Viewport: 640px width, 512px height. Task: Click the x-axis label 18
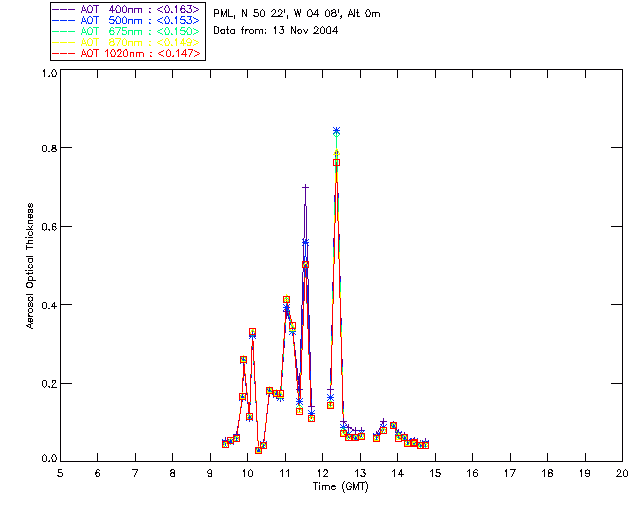tap(547, 473)
